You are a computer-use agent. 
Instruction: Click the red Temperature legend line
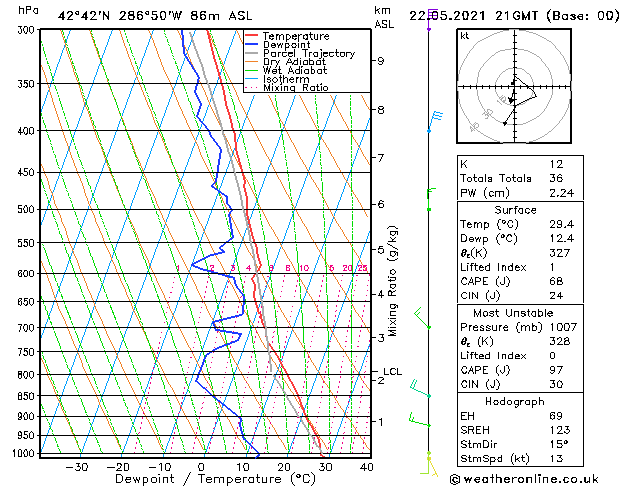coord(252,36)
